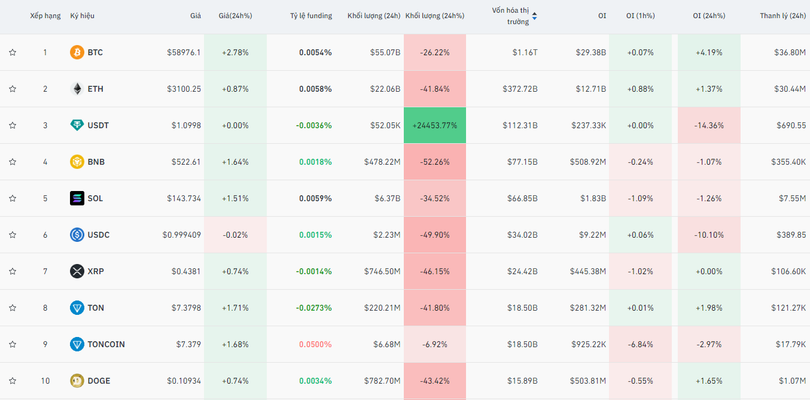Click the Thanh lý (24h) column header

click(782, 16)
